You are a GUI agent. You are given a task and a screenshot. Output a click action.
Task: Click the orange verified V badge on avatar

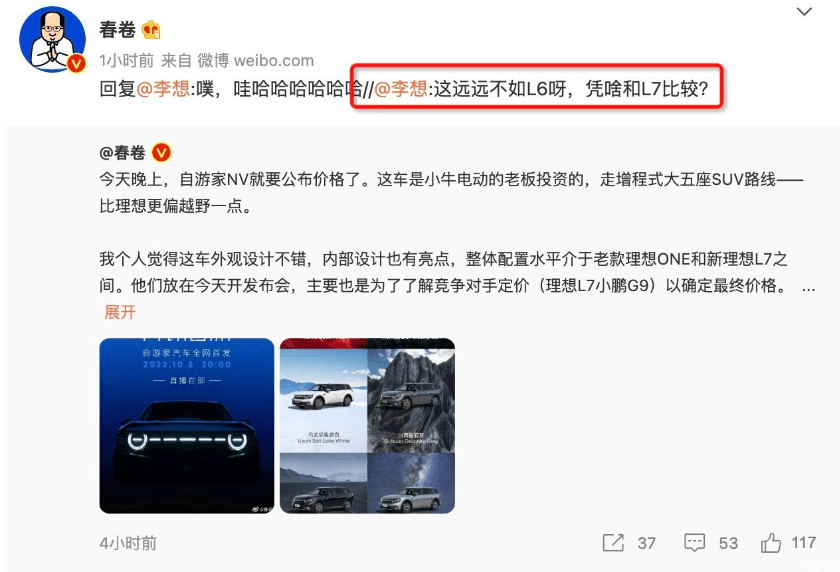(x=76, y=64)
